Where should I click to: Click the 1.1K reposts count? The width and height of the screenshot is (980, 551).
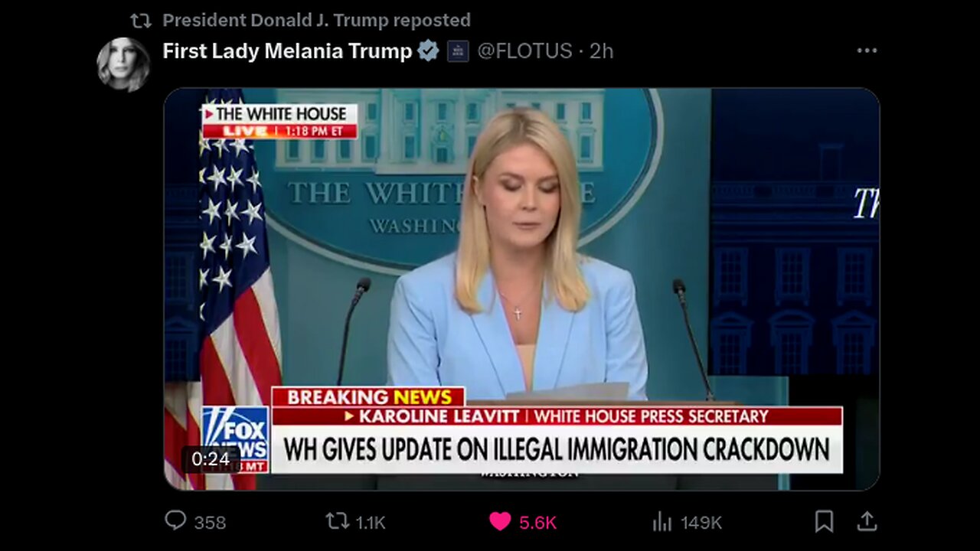click(x=371, y=523)
